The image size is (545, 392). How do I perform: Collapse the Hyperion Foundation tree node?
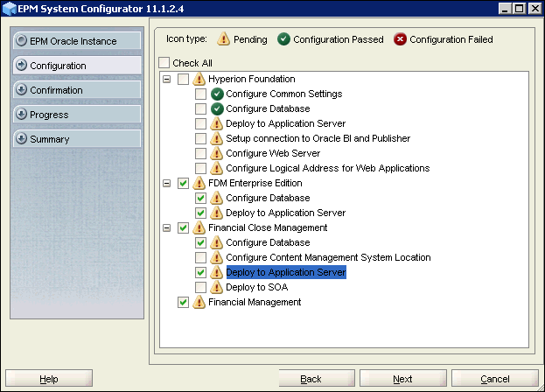coord(167,80)
